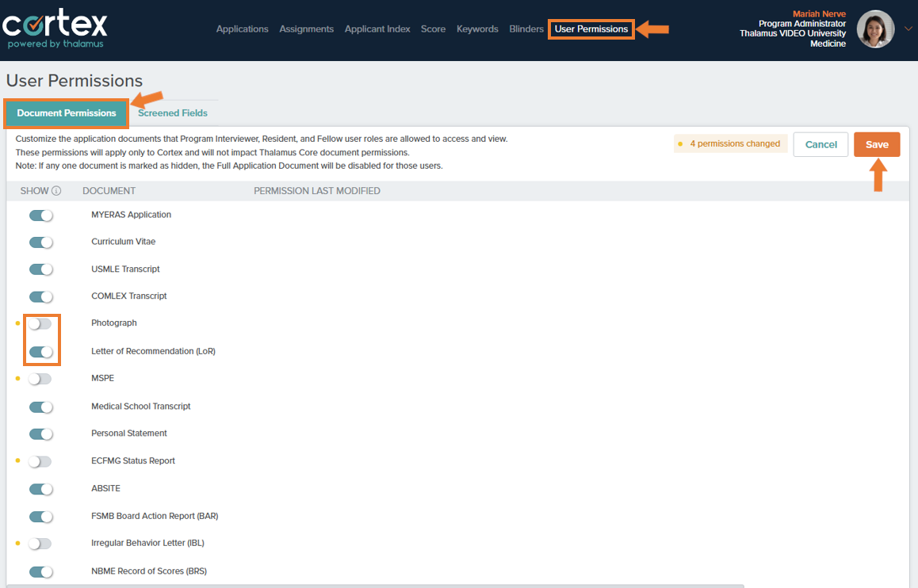
Task: Click the Mariah Nerve username
Action: 819,14
